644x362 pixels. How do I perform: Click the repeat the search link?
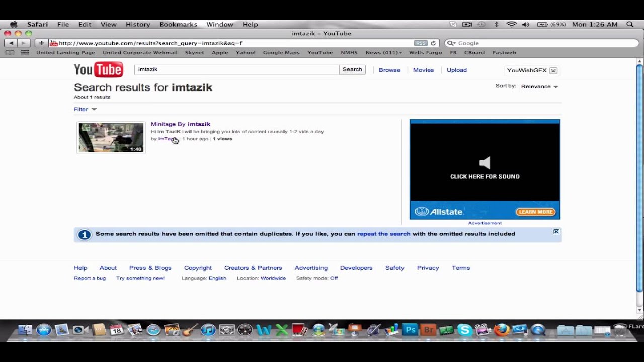tap(384, 234)
